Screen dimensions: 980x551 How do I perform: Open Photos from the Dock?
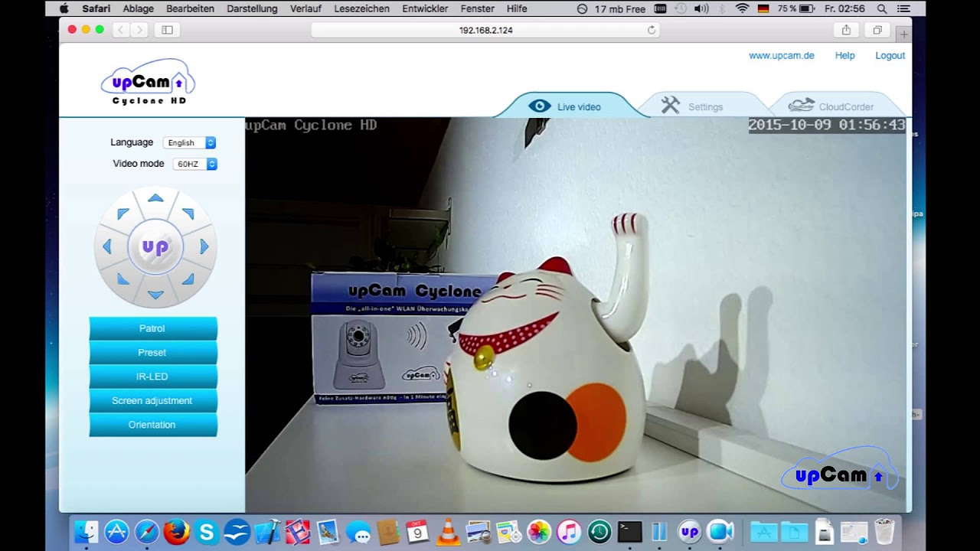(x=539, y=532)
